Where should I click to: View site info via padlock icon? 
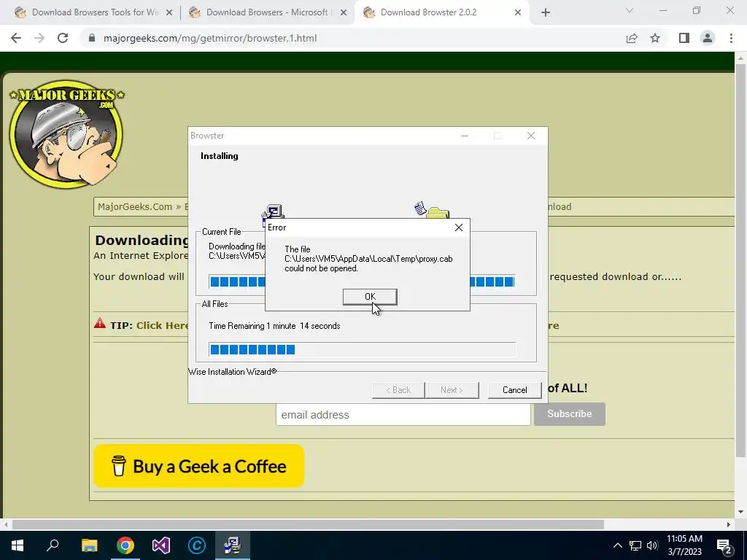tap(92, 38)
